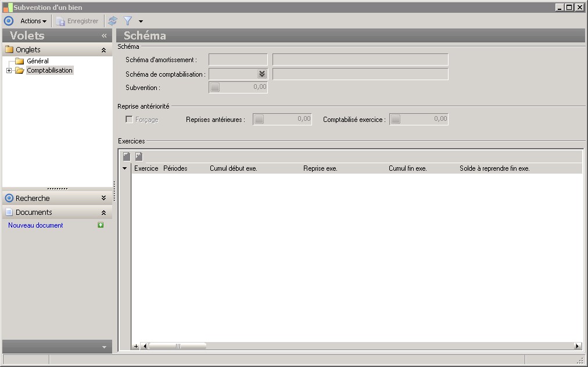Expand the Recherche panel
Viewport: 588px width, 367px height.
pyautogui.click(x=103, y=198)
